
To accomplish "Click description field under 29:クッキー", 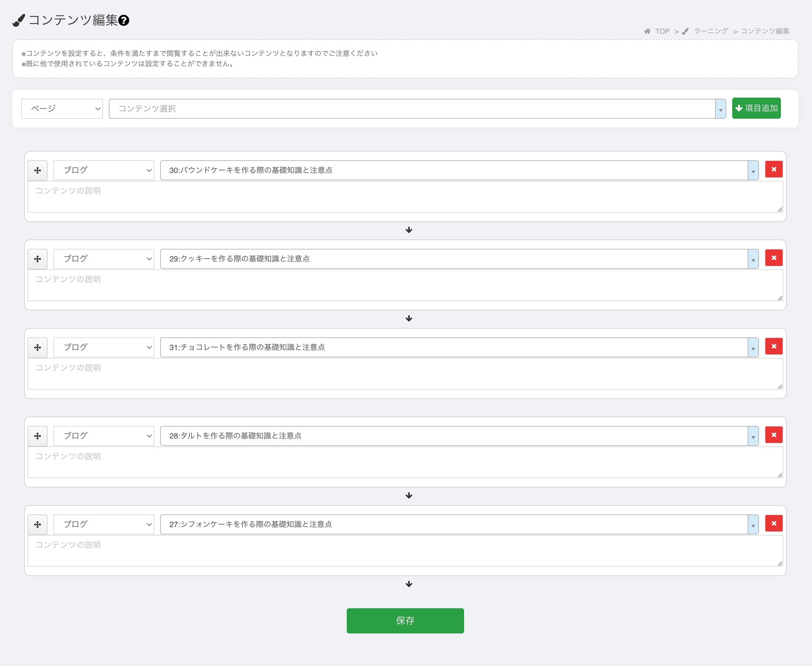I will [405, 286].
